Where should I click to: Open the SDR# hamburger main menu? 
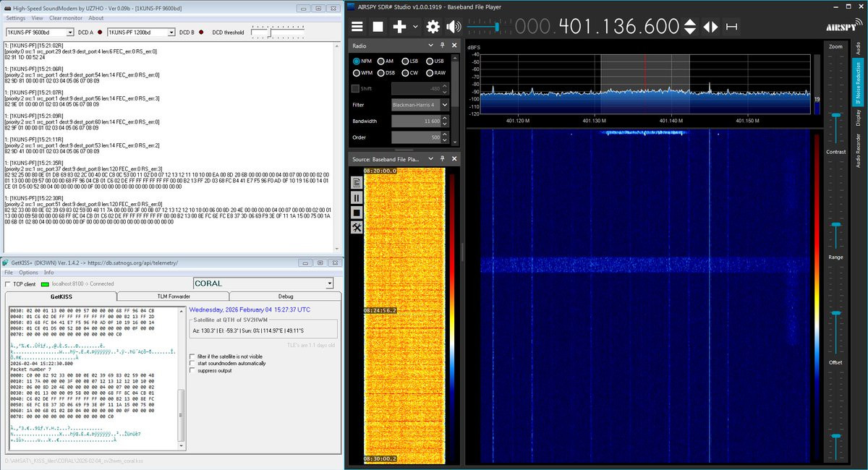click(x=357, y=27)
